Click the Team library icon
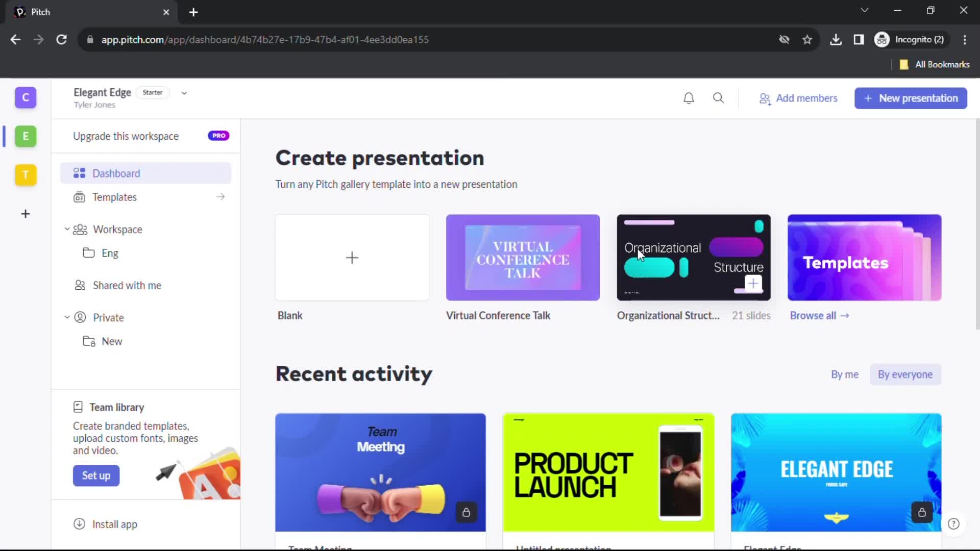 click(78, 406)
